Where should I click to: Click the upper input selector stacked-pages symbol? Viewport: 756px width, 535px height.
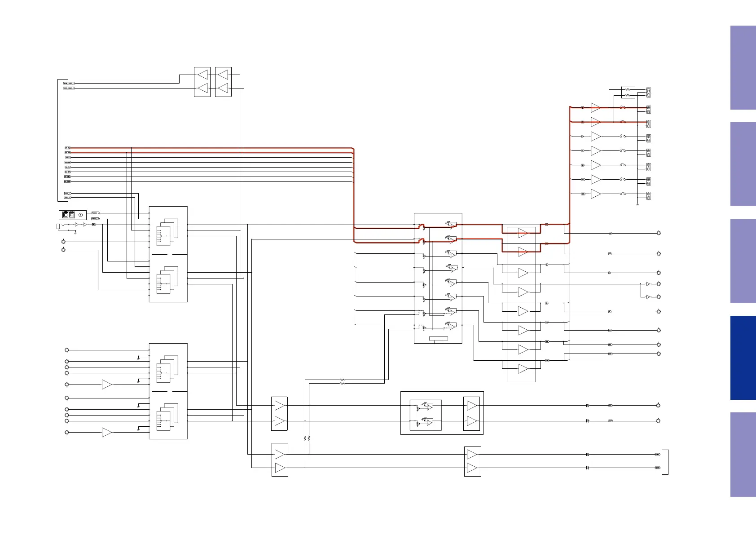click(167, 232)
